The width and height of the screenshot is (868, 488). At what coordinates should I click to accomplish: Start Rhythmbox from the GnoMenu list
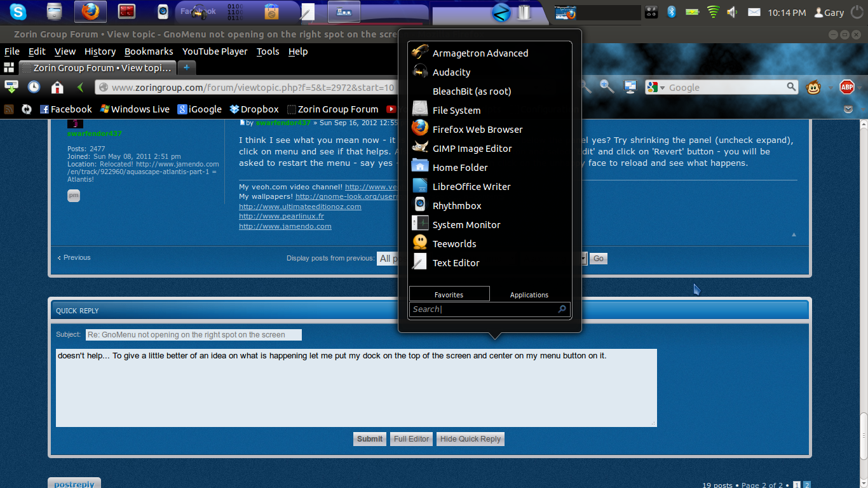click(x=456, y=206)
